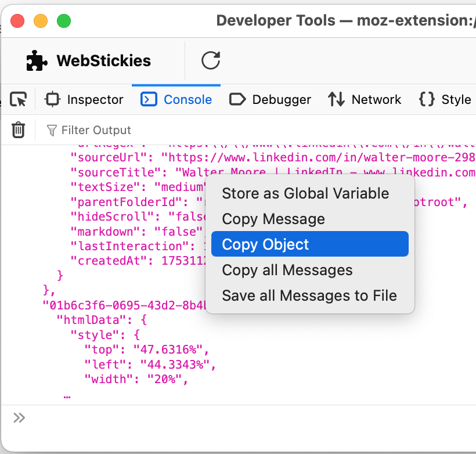Image resolution: width=476 pixels, height=454 pixels.
Task: Maximize the window with the green button
Action: (63, 21)
